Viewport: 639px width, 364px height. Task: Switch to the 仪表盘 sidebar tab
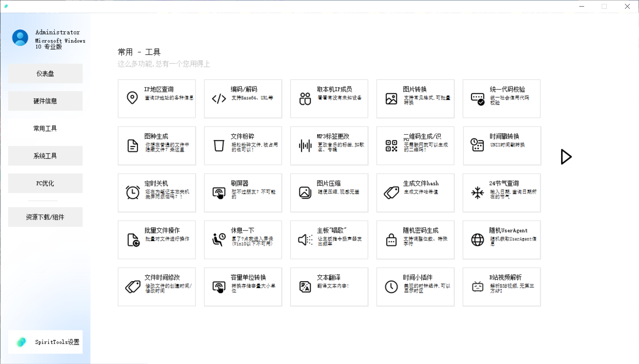coord(45,74)
